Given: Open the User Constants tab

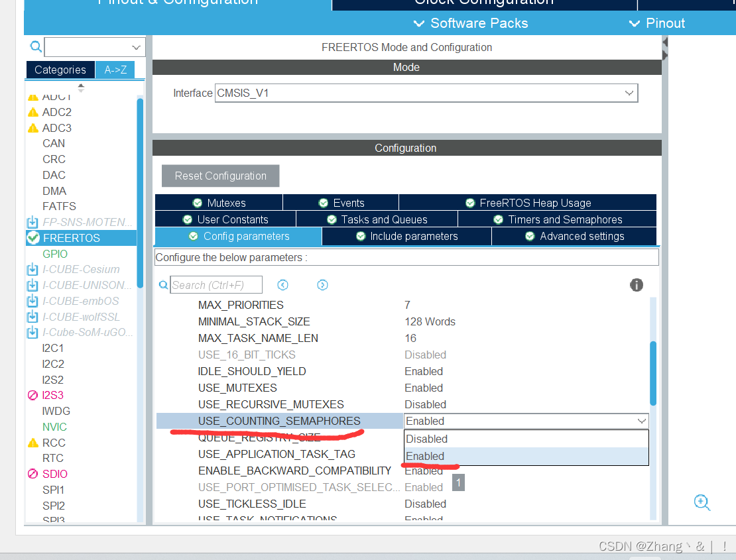Looking at the screenshot, I should pyautogui.click(x=225, y=219).
